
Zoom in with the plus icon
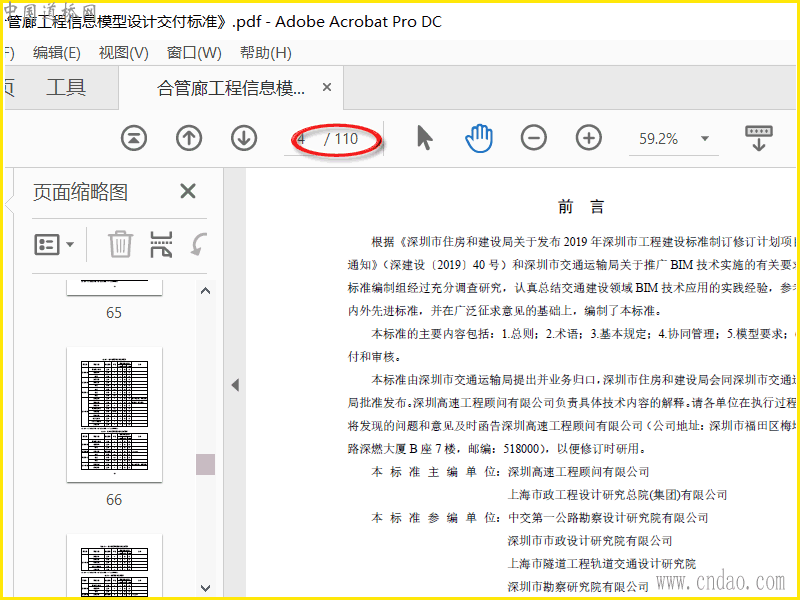[x=589, y=138]
